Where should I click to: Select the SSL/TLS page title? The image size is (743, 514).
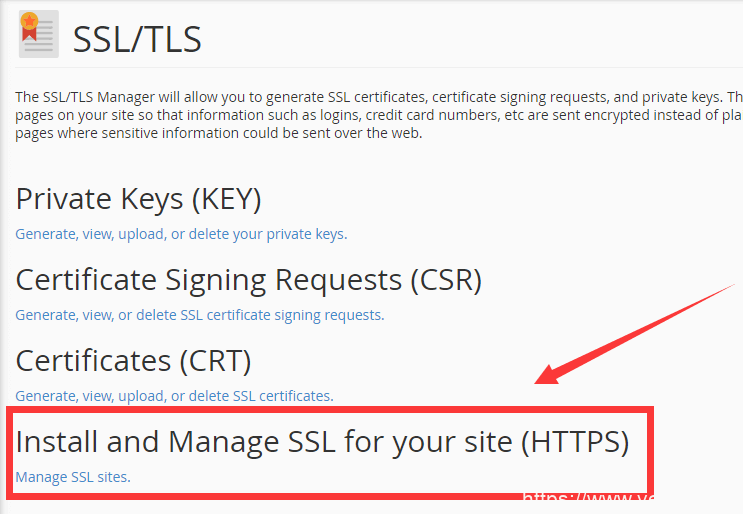pos(137,39)
